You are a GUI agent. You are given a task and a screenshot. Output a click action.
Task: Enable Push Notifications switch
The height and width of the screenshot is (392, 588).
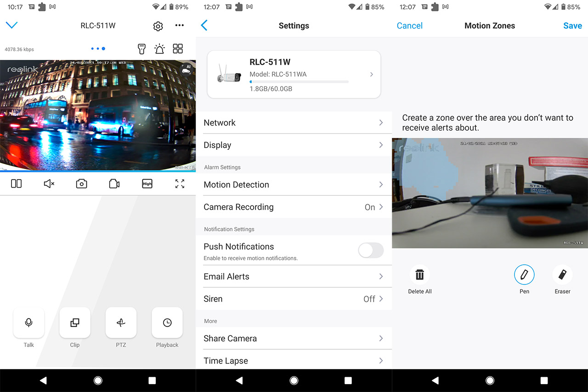point(370,250)
